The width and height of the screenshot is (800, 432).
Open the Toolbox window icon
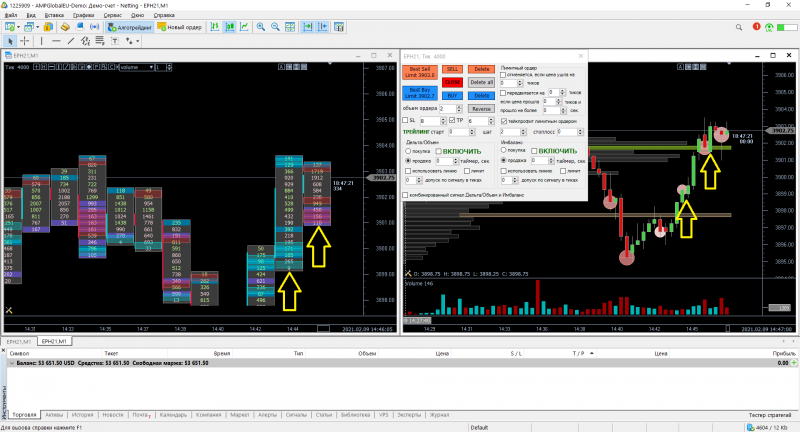(x=80, y=27)
